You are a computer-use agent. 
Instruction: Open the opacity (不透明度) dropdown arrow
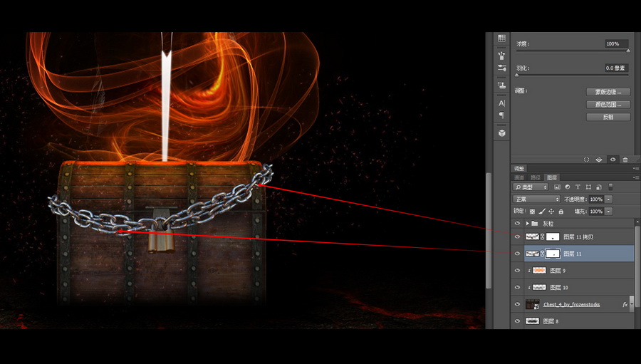[x=608, y=199]
